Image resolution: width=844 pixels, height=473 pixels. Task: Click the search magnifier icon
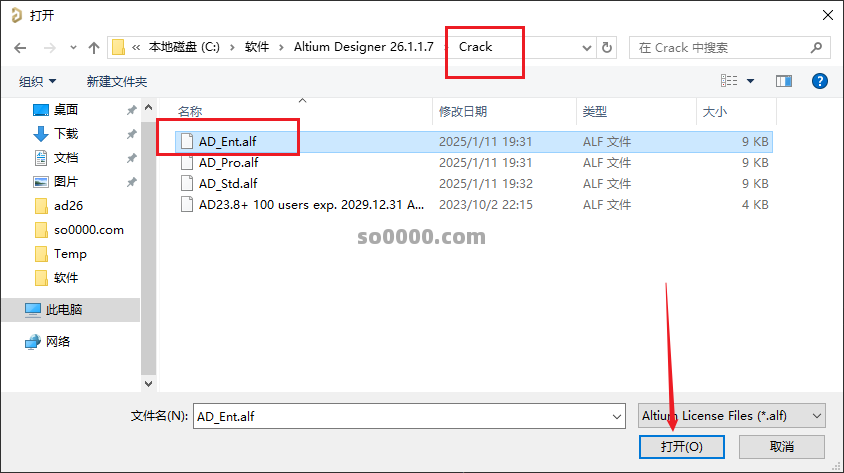(x=817, y=48)
